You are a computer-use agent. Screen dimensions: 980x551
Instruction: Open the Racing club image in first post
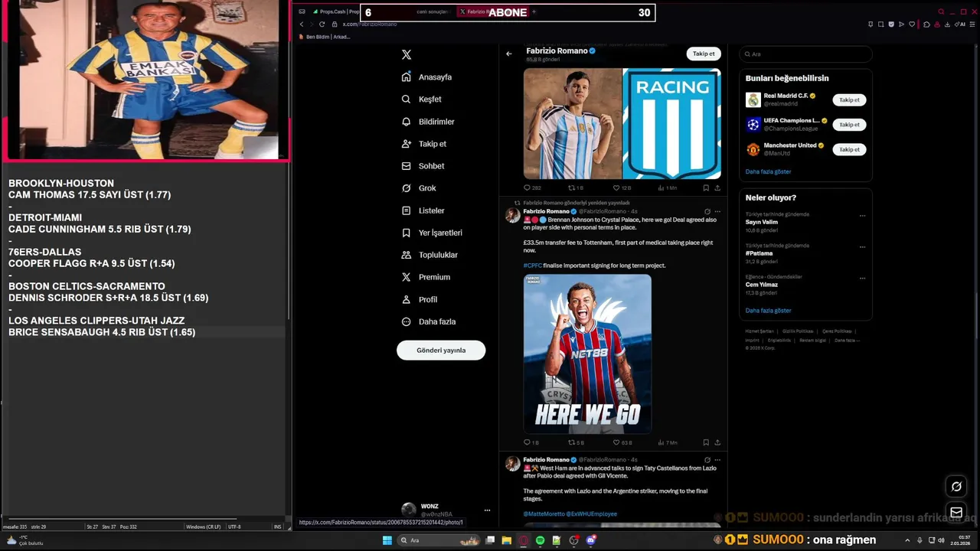671,123
